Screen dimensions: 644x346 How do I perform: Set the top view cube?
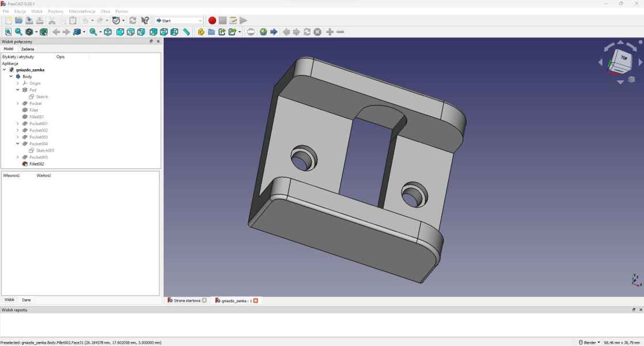131,32
